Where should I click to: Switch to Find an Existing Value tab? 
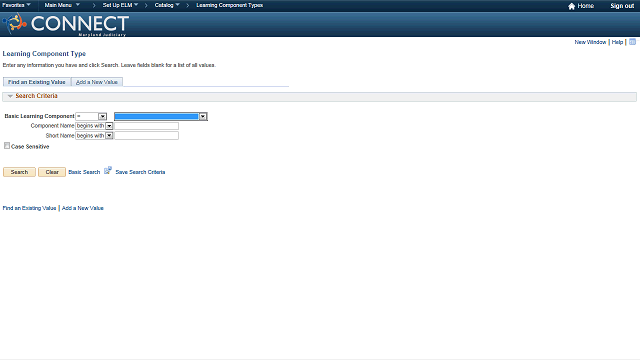[x=37, y=82]
